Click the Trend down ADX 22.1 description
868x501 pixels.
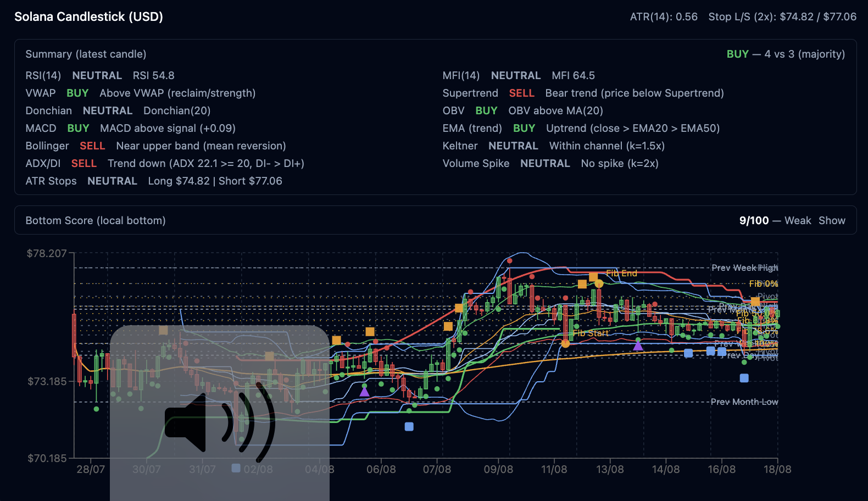pyautogui.click(x=206, y=163)
